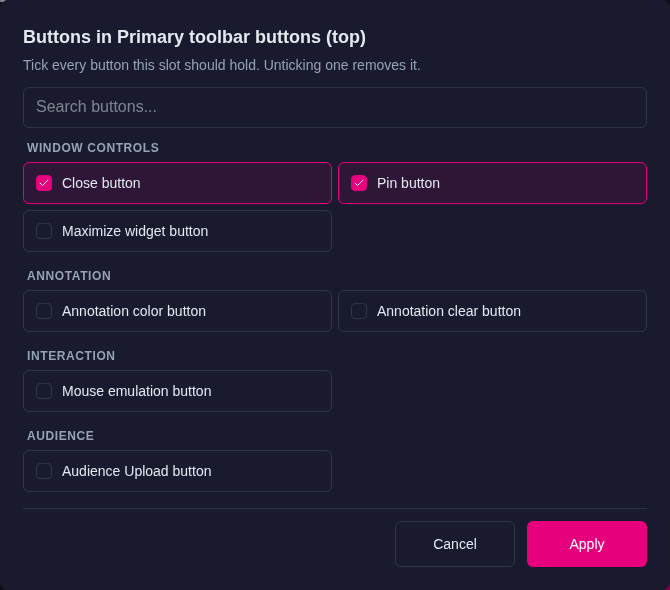Click the INTERACTION section heading
The image size is (670, 590).
click(x=71, y=356)
